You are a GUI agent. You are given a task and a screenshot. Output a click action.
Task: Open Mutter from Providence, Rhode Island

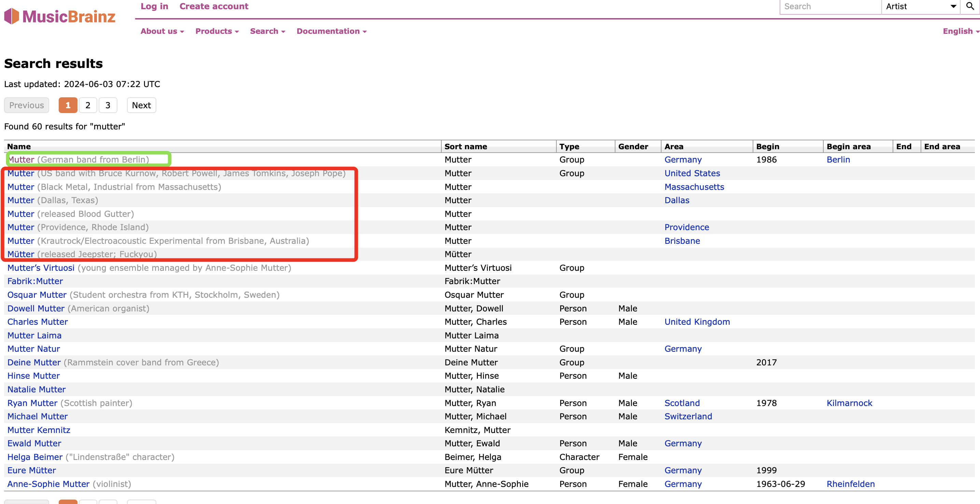click(x=21, y=227)
